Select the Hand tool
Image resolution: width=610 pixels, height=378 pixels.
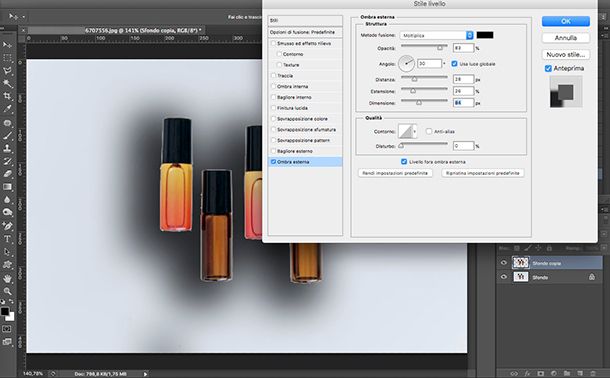7,278
